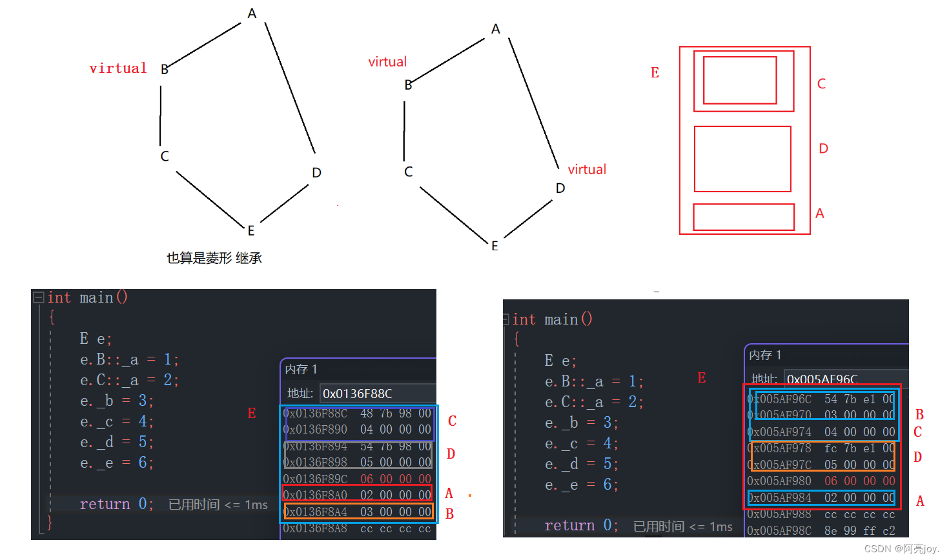Select the 内存 1 tab above address 0x005AF96C

(765, 355)
